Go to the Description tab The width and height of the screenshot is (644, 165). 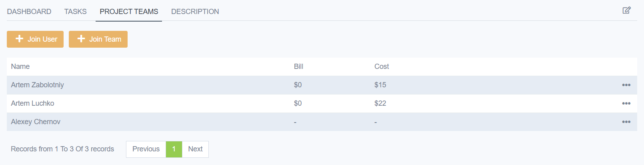tap(195, 12)
